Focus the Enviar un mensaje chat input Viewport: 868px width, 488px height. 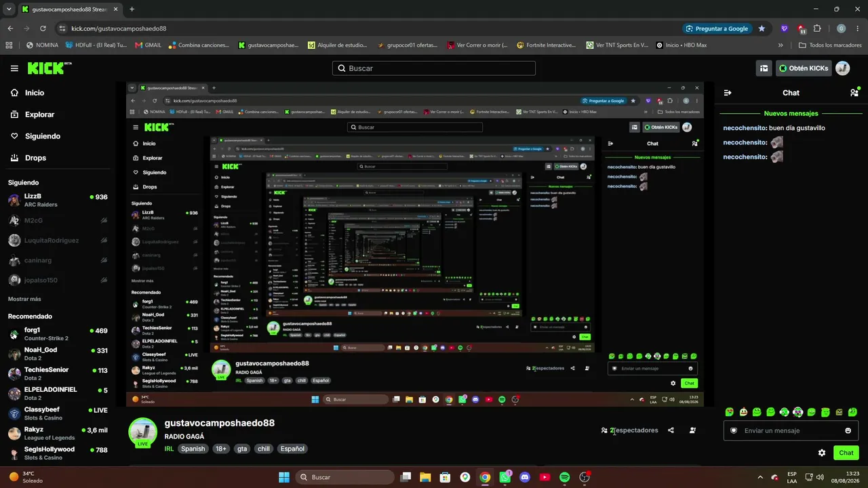pos(791,430)
